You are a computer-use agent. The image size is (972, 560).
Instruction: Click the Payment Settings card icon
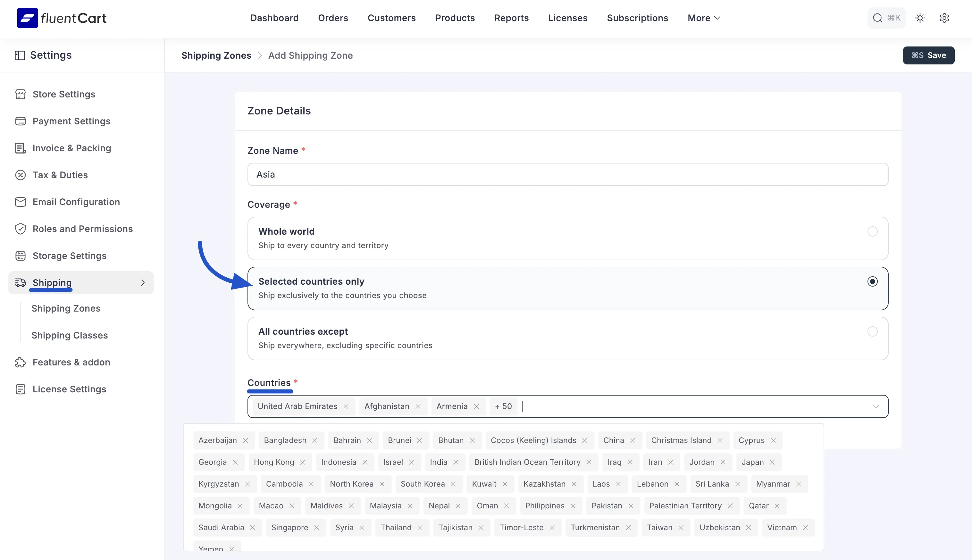21,121
